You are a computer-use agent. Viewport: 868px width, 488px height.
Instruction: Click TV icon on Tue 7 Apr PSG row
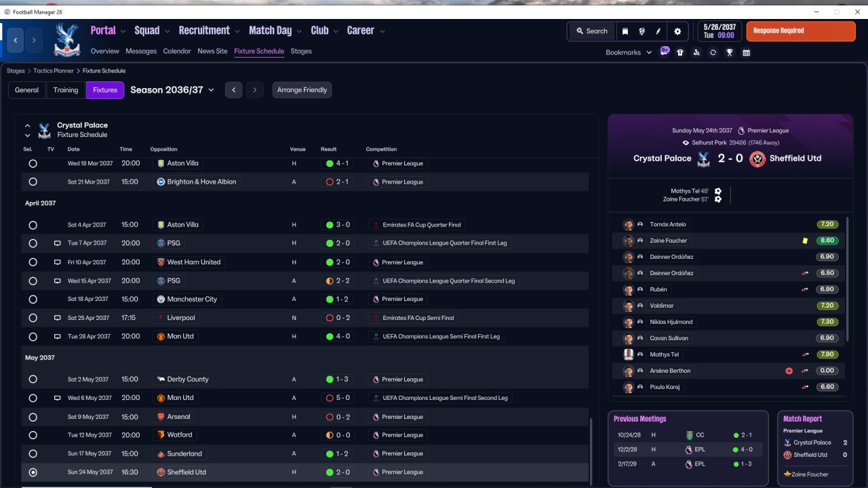coord(58,243)
